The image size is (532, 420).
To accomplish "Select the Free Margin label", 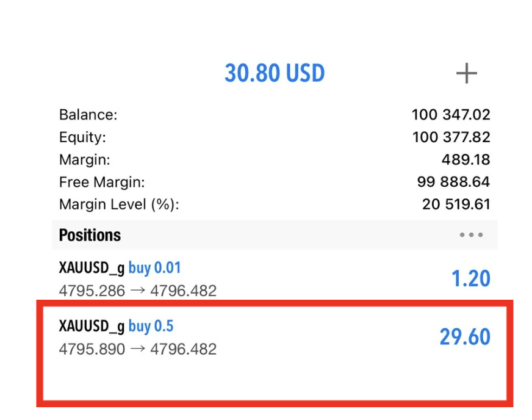I will pyautogui.click(x=102, y=182).
